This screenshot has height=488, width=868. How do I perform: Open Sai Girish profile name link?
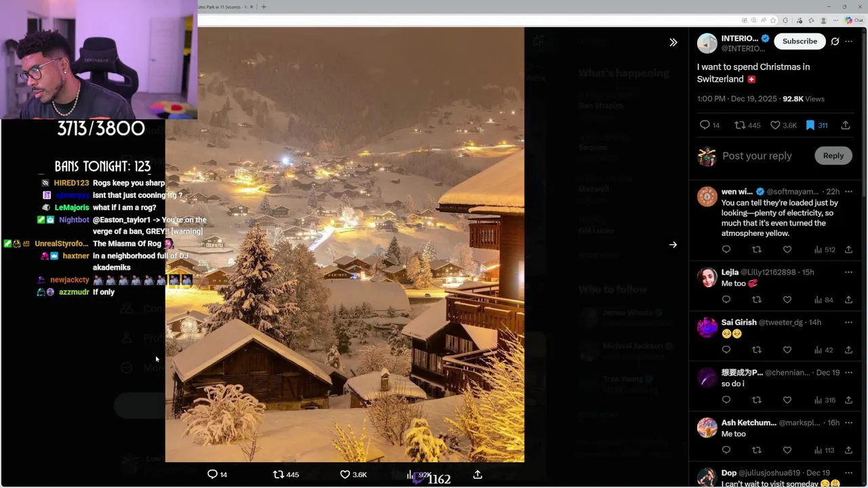pyautogui.click(x=739, y=322)
